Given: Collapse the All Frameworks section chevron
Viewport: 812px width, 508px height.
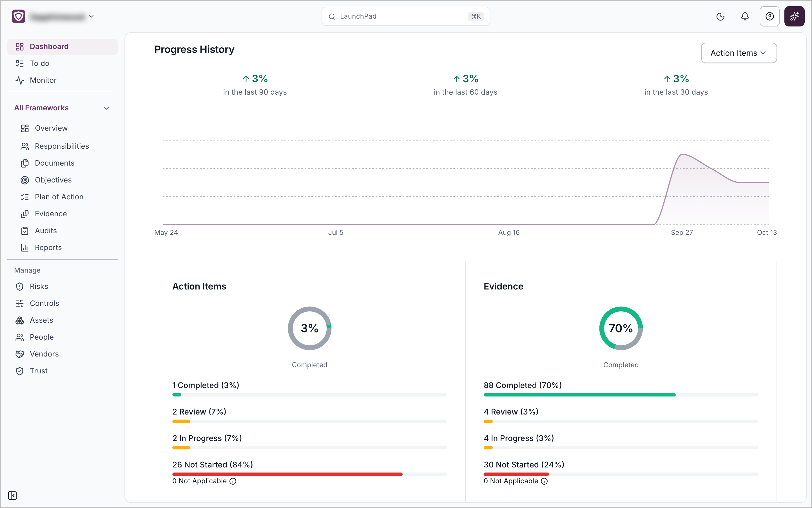Looking at the screenshot, I should 106,108.
